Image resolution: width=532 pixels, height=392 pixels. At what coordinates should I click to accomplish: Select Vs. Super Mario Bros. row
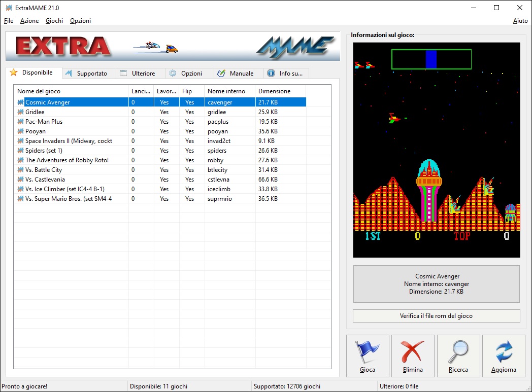160,199
